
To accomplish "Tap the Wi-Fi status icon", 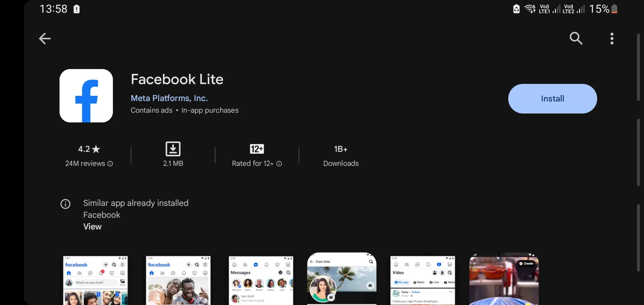I will tap(530, 9).
